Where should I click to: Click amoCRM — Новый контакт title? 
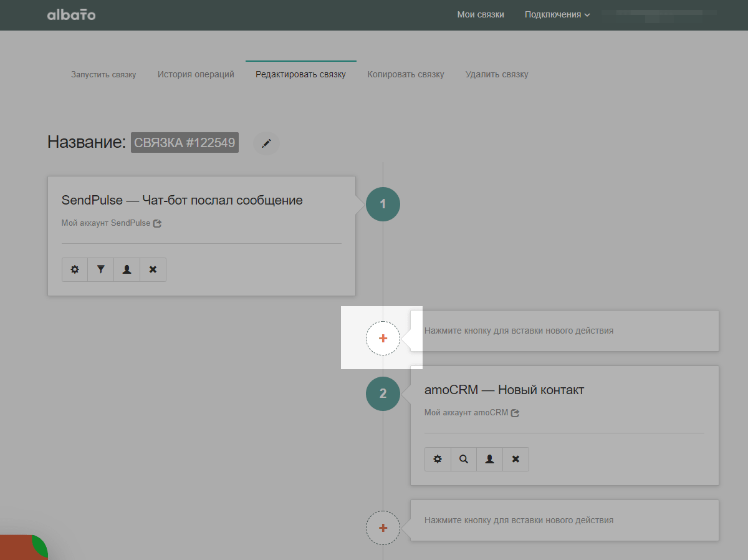504,390
